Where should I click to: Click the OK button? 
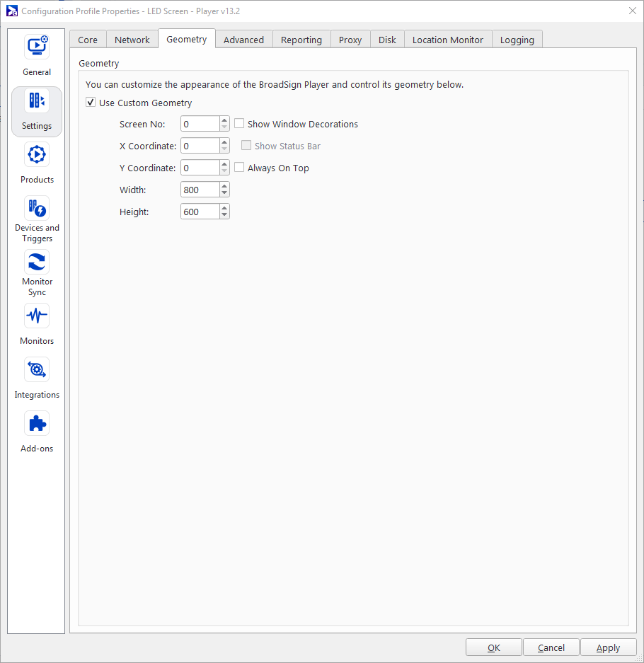pos(493,647)
